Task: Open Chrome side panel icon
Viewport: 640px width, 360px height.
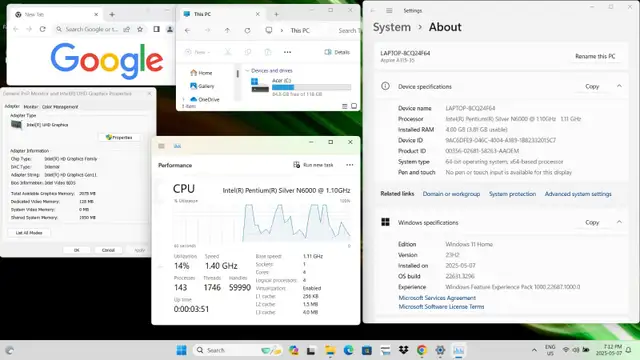Action: [x=156, y=29]
